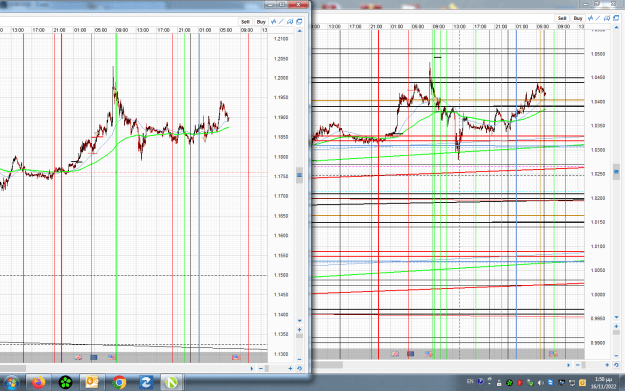The height and width of the screenshot is (391, 625).
Task: Click detach window icon in left chart
Action: click(299, 22)
